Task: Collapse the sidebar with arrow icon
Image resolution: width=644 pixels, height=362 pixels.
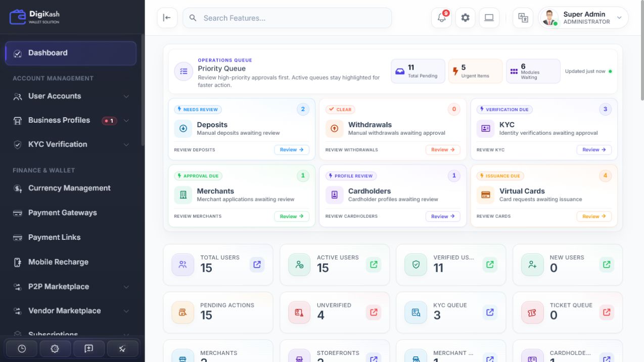Action: click(167, 18)
